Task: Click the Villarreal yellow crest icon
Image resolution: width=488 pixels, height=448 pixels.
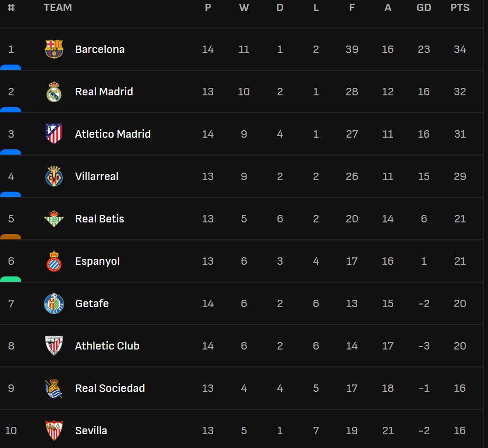Action: [x=54, y=176]
